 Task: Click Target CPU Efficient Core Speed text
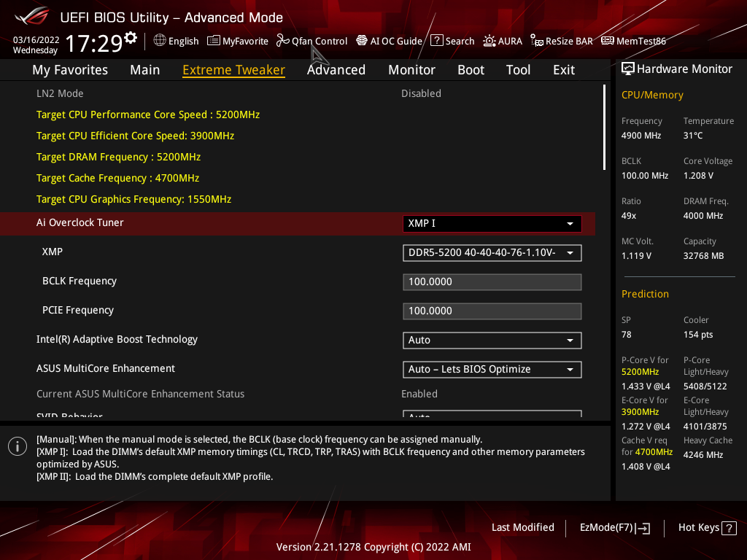(135, 136)
